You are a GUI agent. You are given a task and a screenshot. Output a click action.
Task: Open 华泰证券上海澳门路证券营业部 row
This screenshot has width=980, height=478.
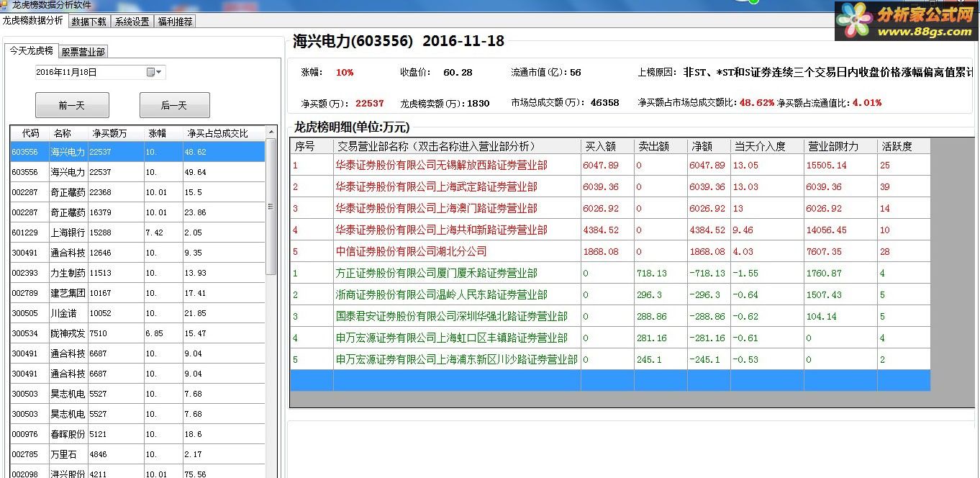[610, 208]
